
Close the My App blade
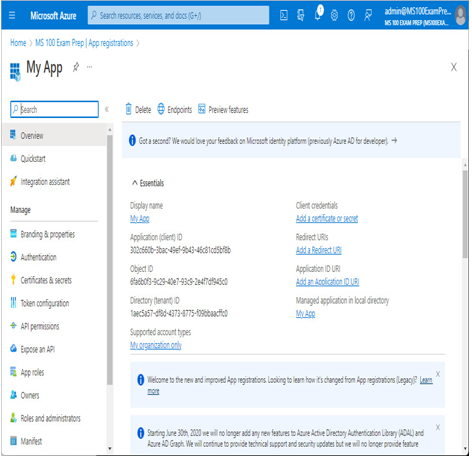coord(453,67)
